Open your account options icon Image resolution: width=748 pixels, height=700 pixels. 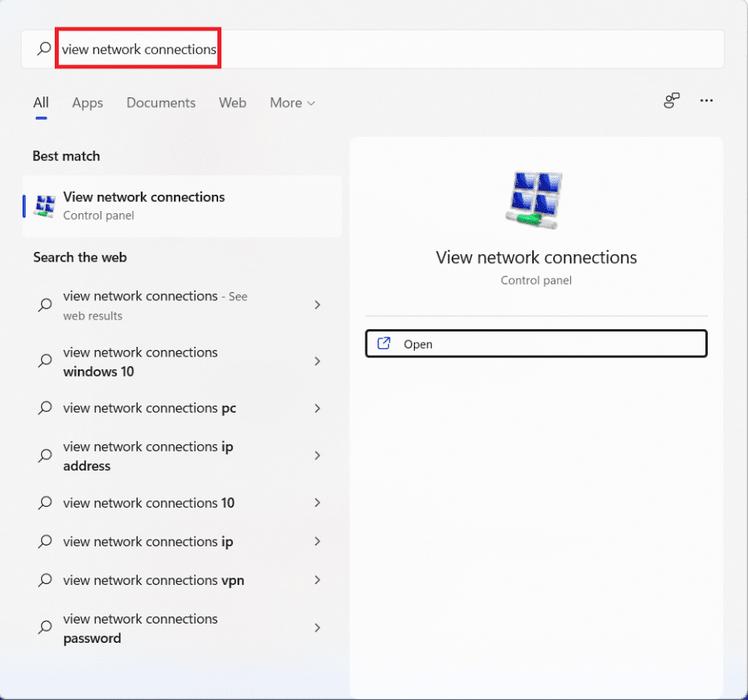(672, 101)
